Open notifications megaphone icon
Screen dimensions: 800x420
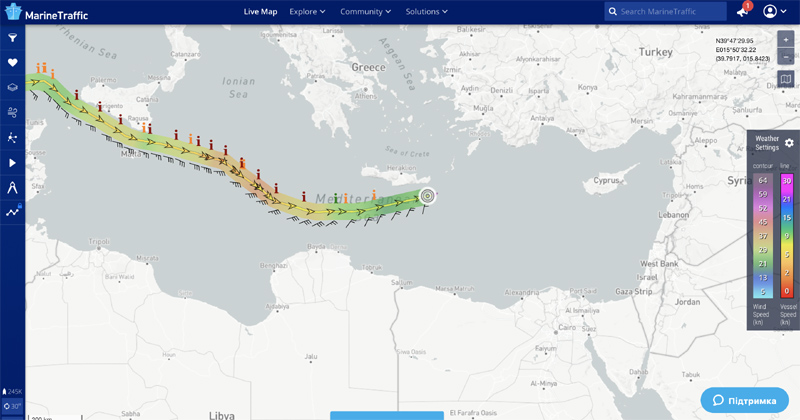pos(742,12)
